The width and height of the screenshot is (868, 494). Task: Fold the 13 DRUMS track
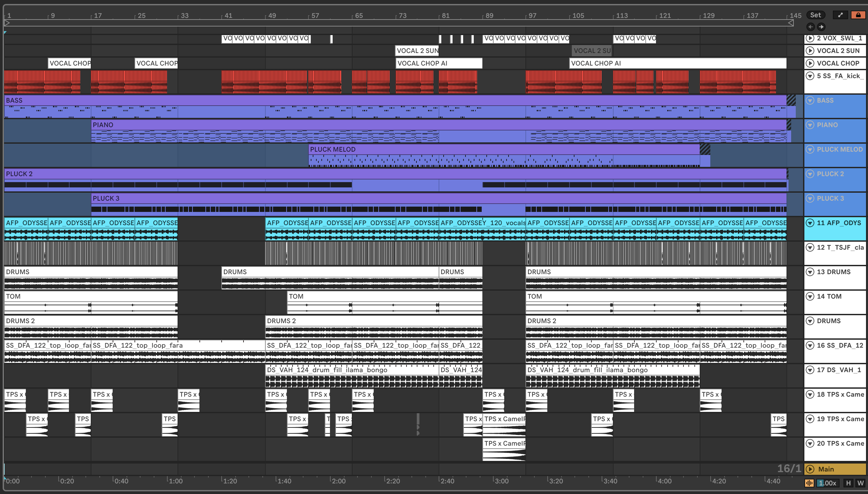coord(810,272)
